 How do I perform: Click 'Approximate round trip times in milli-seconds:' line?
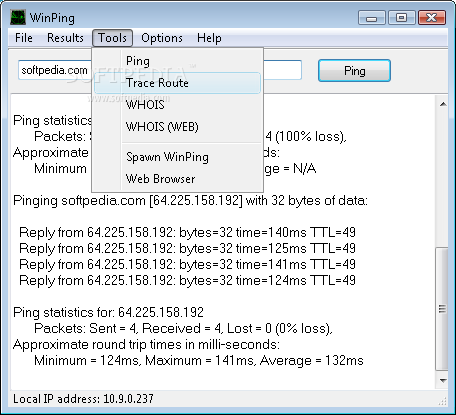pyautogui.click(x=146, y=345)
